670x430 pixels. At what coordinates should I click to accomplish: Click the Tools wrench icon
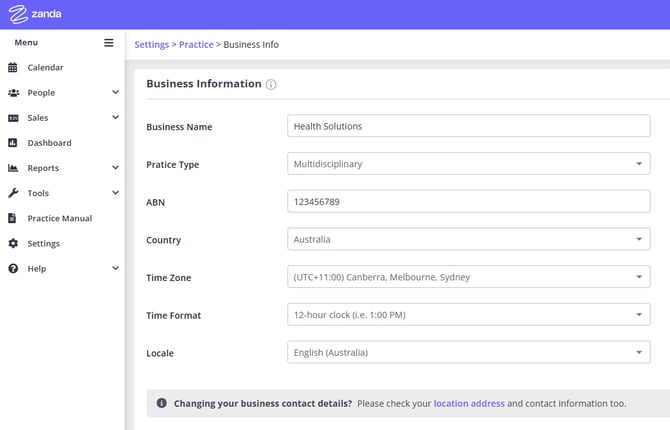tap(13, 193)
